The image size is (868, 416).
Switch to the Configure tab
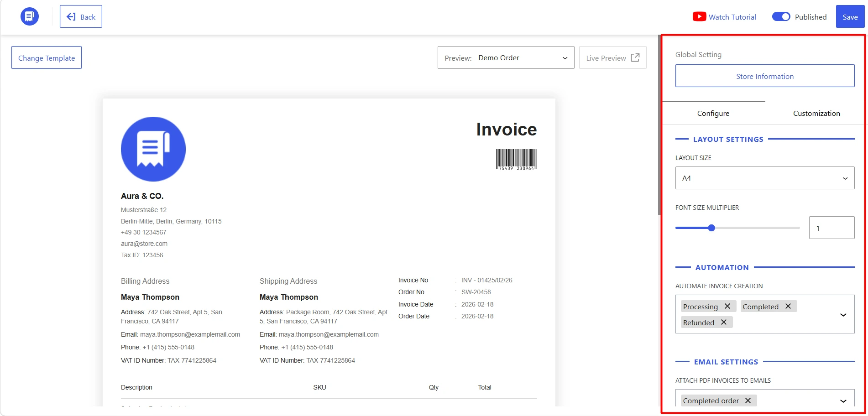[x=713, y=113]
